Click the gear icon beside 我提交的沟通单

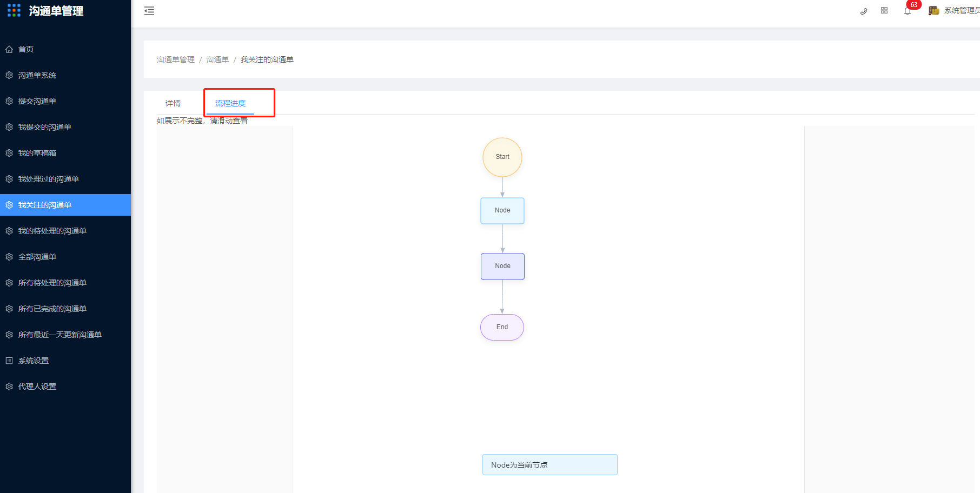tap(9, 127)
